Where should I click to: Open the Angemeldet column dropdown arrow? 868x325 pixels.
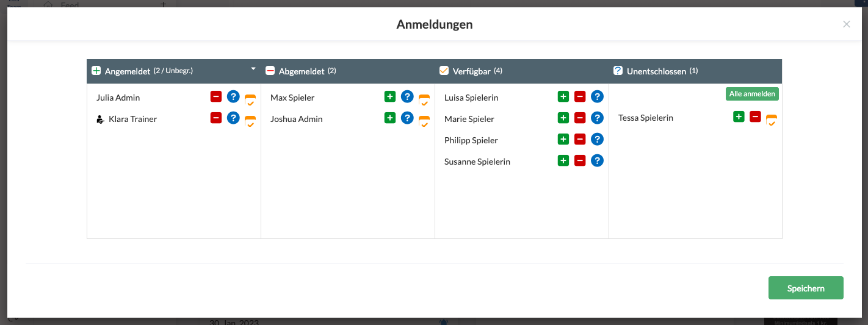pos(253,70)
